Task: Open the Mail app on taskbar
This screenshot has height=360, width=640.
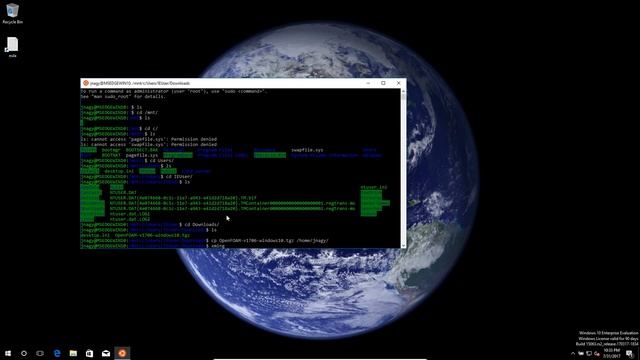Action: pyautogui.click(x=106, y=353)
